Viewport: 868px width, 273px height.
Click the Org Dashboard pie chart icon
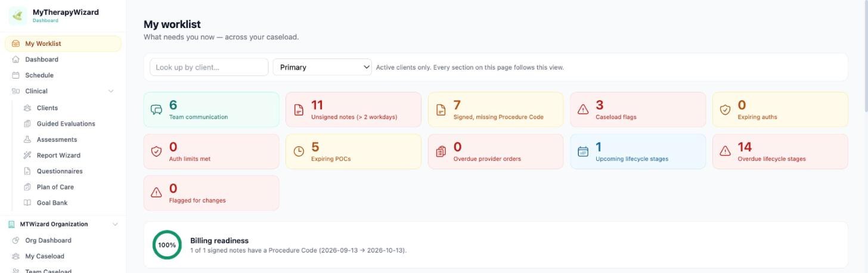(x=15, y=240)
